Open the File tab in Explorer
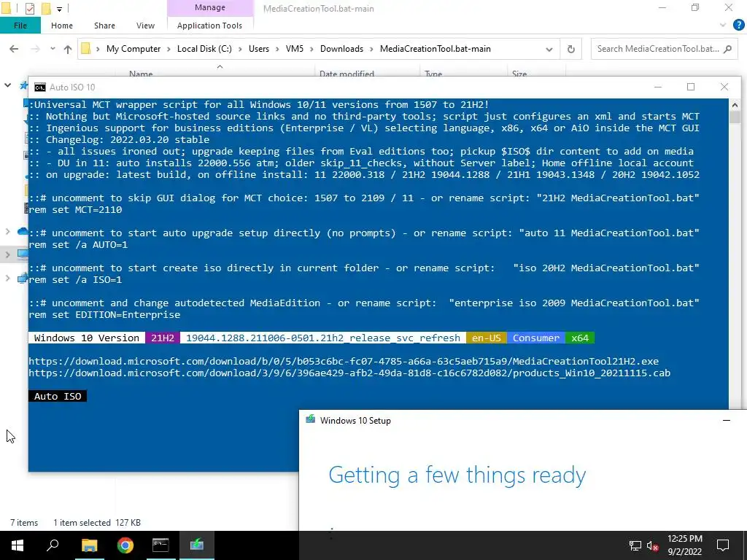Viewport: 747px width, 560px height. click(20, 26)
